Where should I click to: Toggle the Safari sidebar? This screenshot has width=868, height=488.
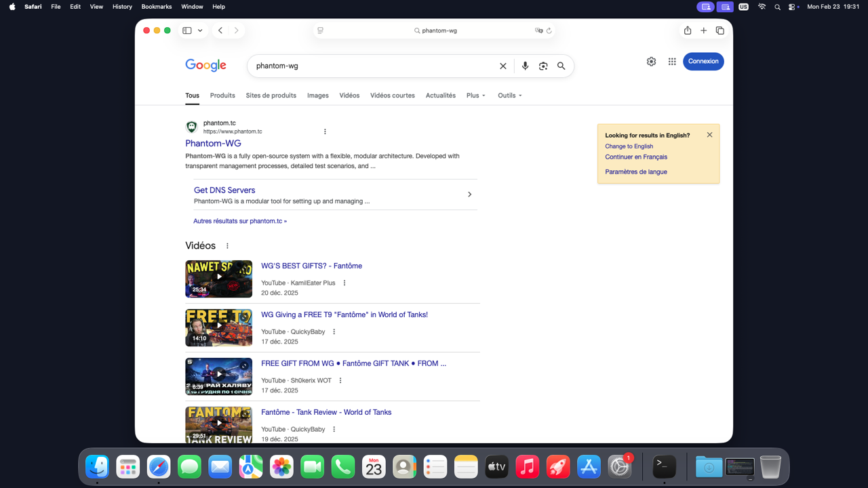tap(187, 30)
